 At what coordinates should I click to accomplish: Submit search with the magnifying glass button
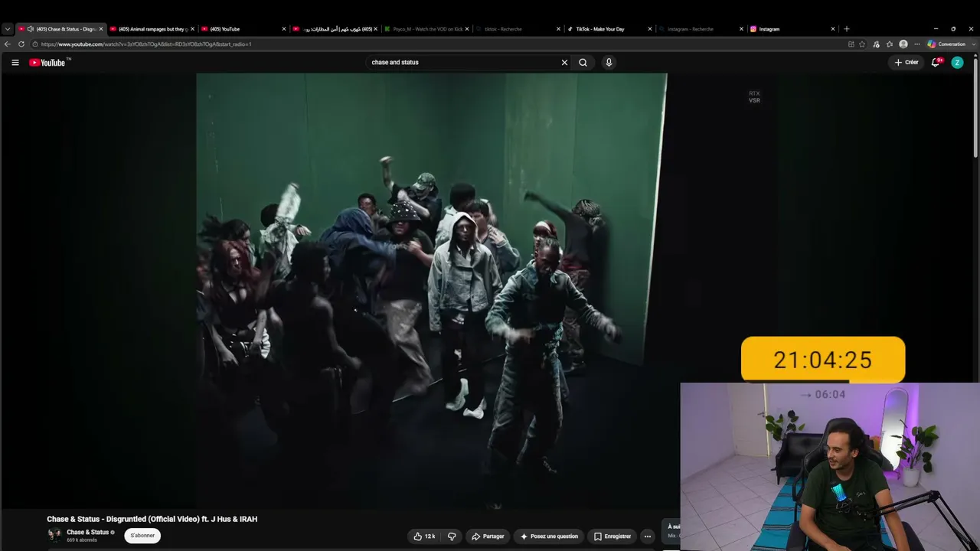[583, 63]
